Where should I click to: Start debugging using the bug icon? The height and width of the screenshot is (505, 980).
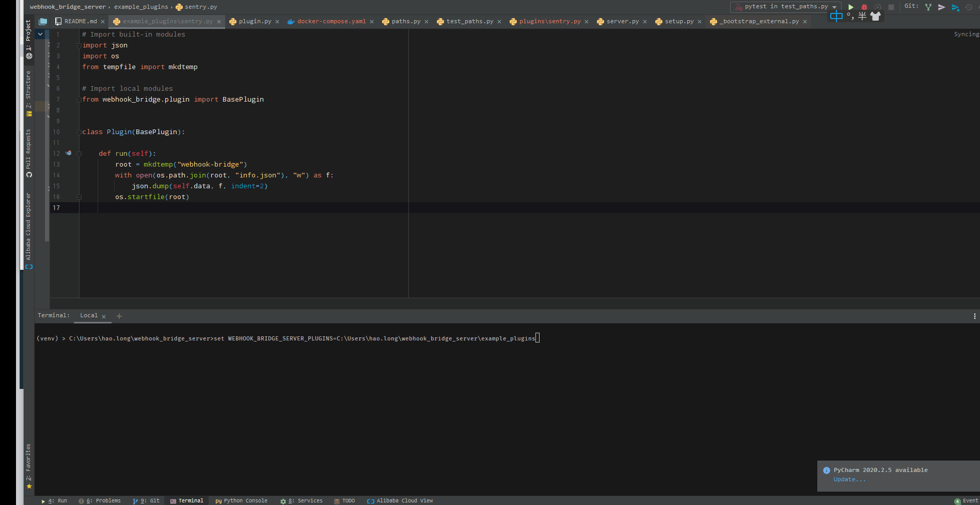pos(863,7)
